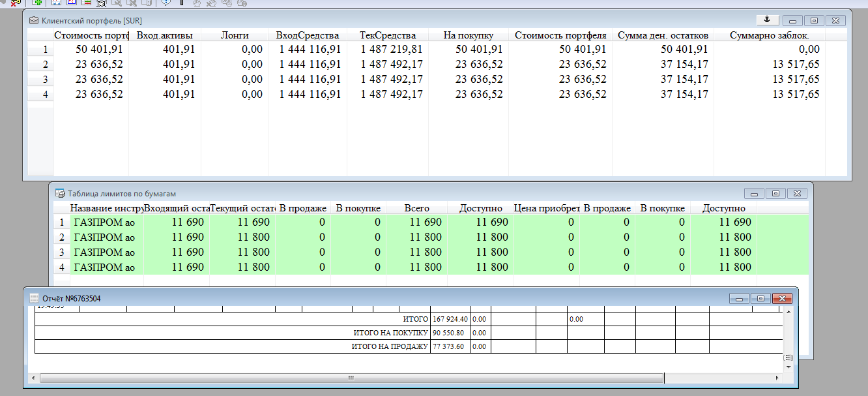Select third ГАЗПРОМ ао row in limits table
The width and height of the screenshot is (868, 396).
point(104,252)
